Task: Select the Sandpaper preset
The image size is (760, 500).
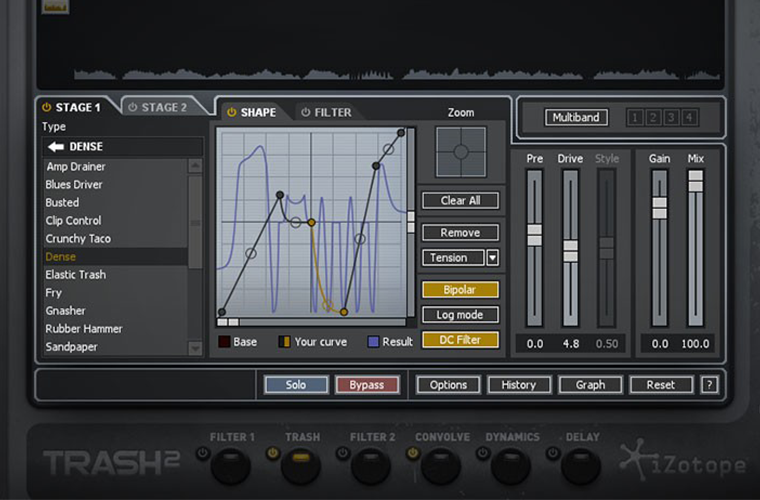Action: pyautogui.click(x=115, y=346)
